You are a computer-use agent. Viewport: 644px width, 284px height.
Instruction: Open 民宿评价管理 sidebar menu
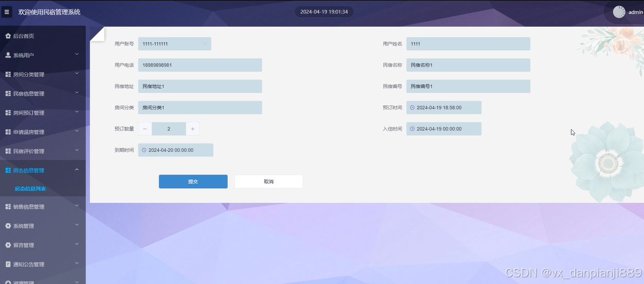43,151
